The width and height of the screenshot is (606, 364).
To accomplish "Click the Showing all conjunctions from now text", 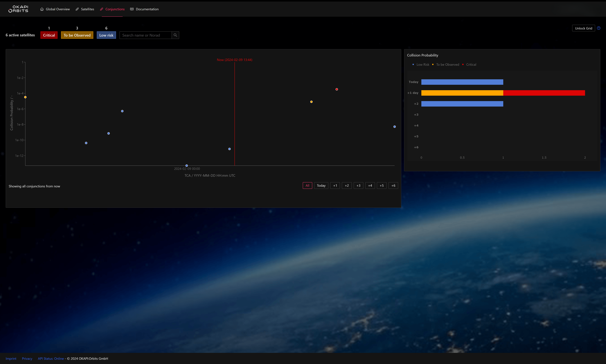I will pyautogui.click(x=34, y=186).
